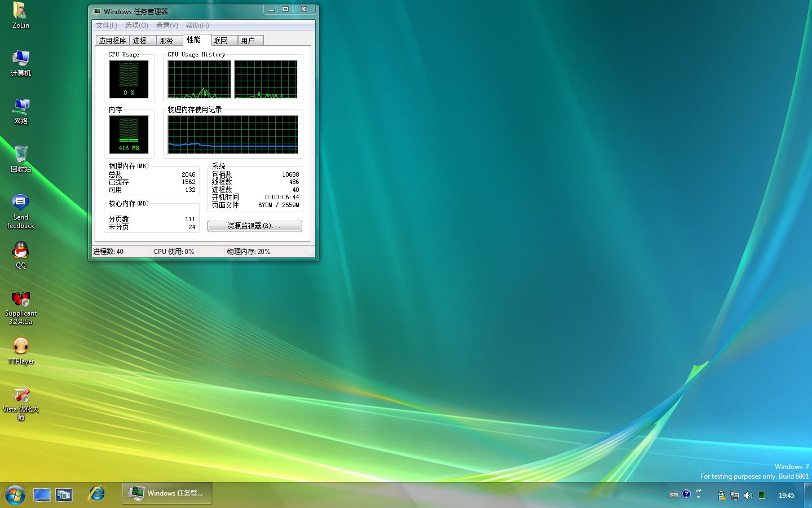The image size is (812, 508).
Task: Click the 资源监视器(R)... button
Action: click(255, 226)
